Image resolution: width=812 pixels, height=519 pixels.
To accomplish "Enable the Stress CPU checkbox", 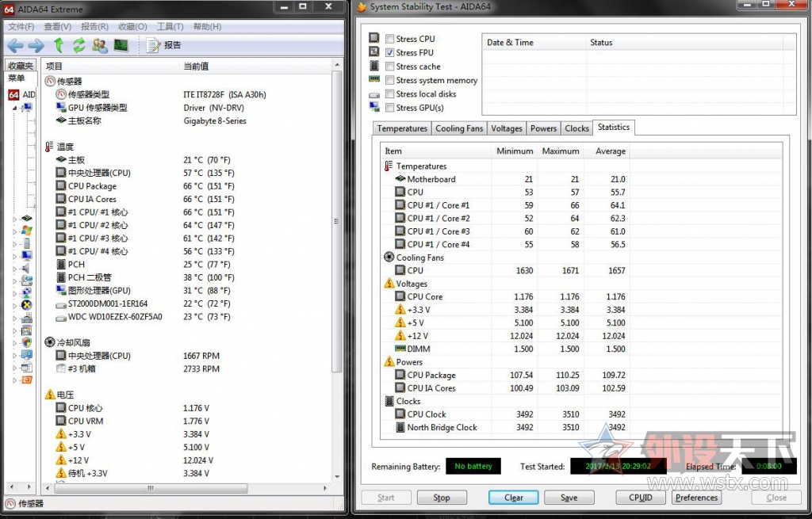I will (389, 39).
